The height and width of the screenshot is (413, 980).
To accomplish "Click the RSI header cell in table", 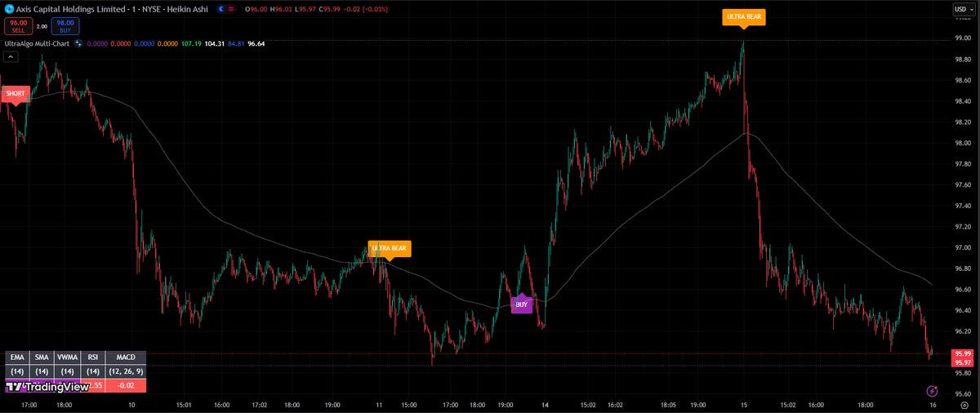I will pos(93,357).
